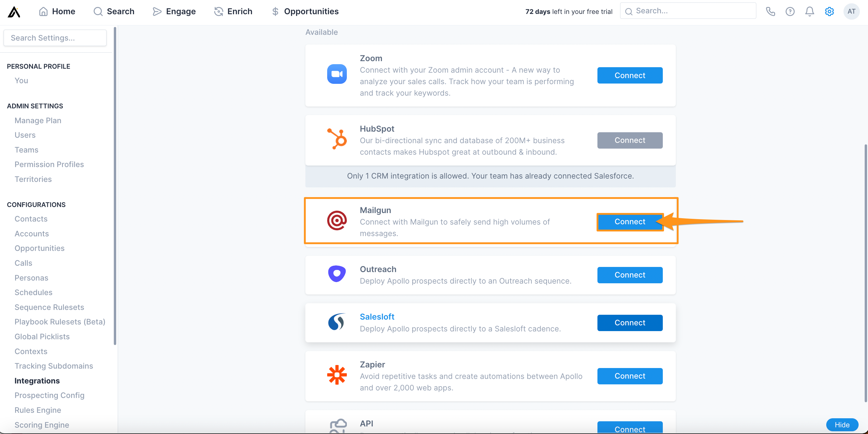
Task: Open Opportunities configuration in sidebar
Action: (x=39, y=248)
